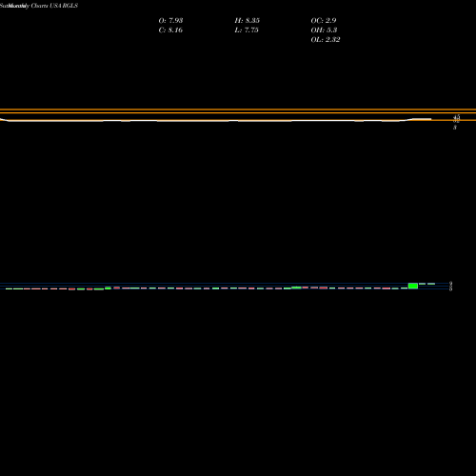Select the high price text H: 8.35
The image size is (476, 476).
(248, 21)
